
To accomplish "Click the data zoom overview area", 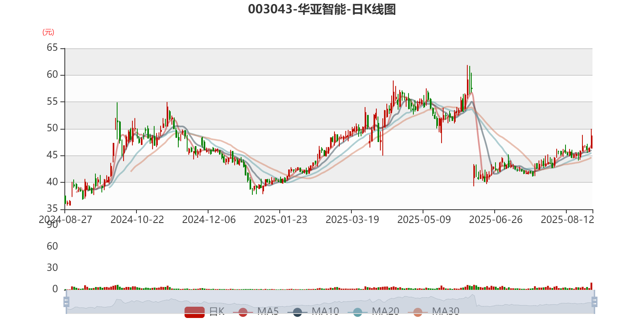I will click(330, 302).
